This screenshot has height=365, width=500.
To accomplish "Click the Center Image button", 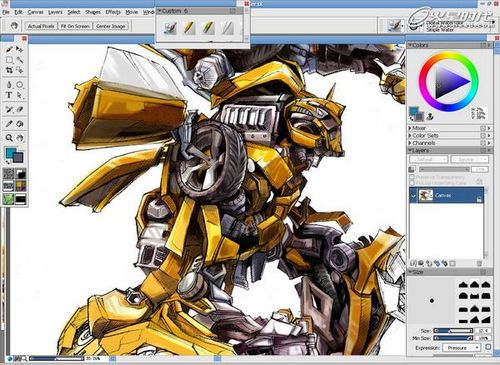I will pos(110,26).
